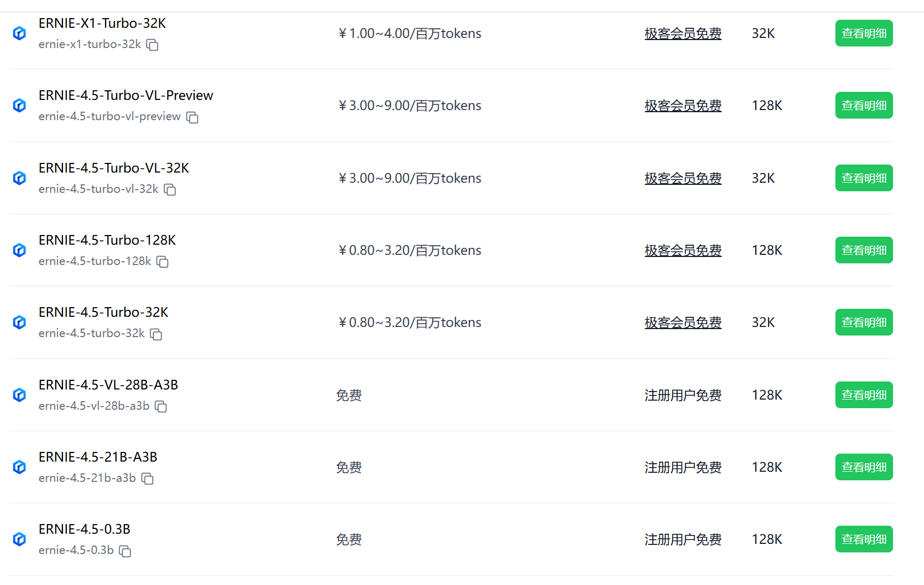Image resolution: width=924 pixels, height=585 pixels.
Task: Follow 极客会员免费 link in ERNIE-X1-Turbo-32K row
Action: [x=683, y=34]
